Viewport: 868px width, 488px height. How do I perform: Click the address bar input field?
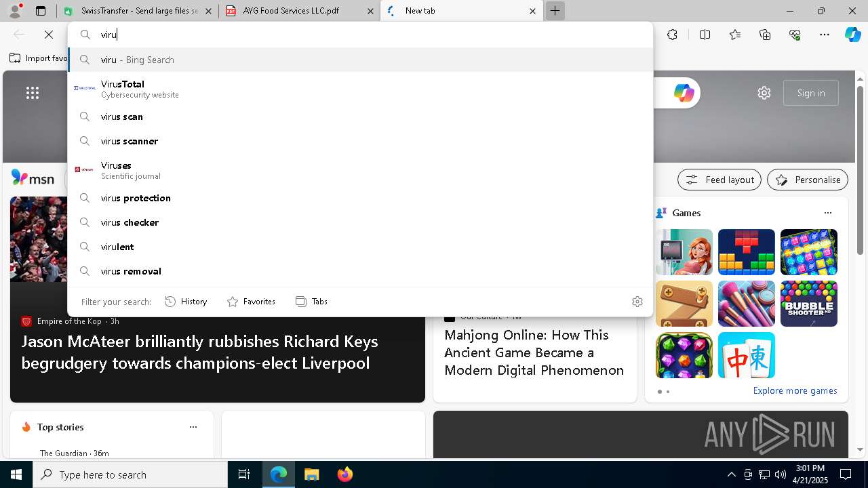point(360,35)
